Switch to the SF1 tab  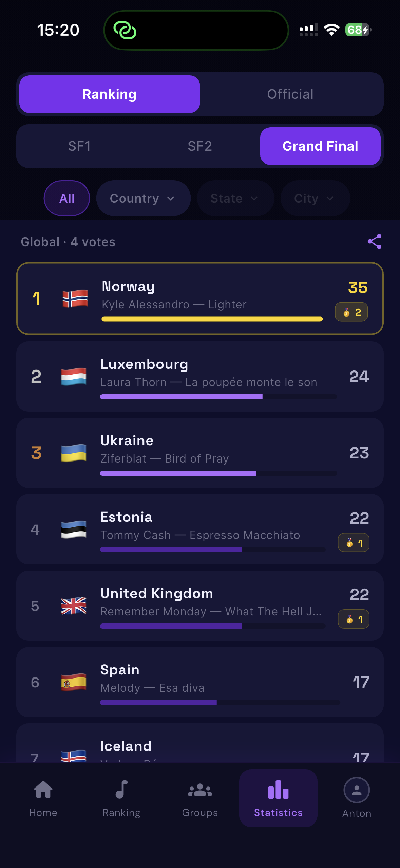point(79,146)
